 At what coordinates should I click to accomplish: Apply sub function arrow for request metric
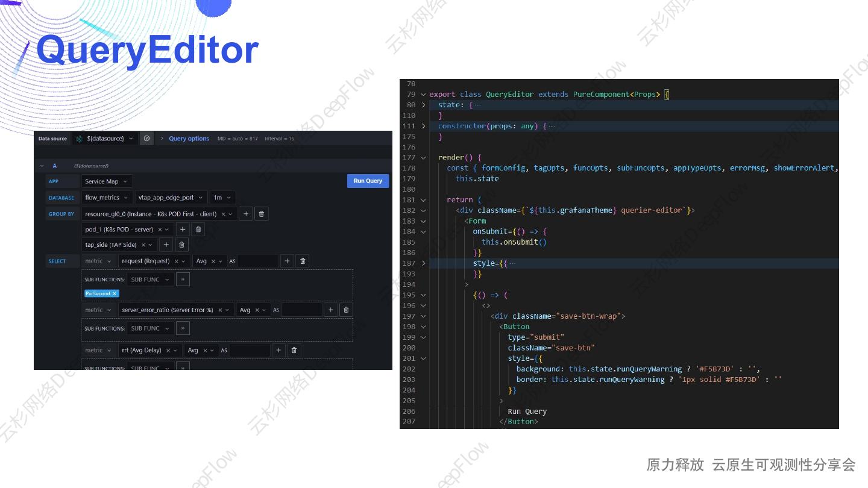click(x=183, y=280)
